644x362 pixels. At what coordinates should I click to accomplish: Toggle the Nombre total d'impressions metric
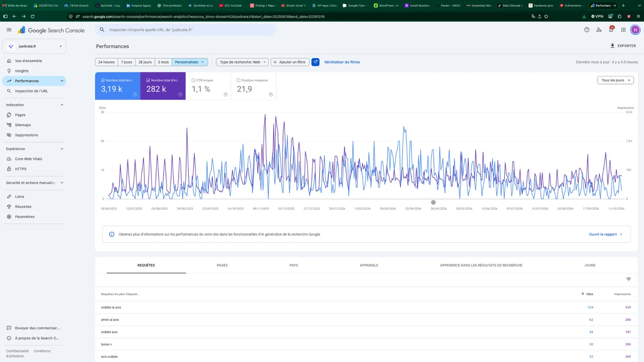coord(163,86)
